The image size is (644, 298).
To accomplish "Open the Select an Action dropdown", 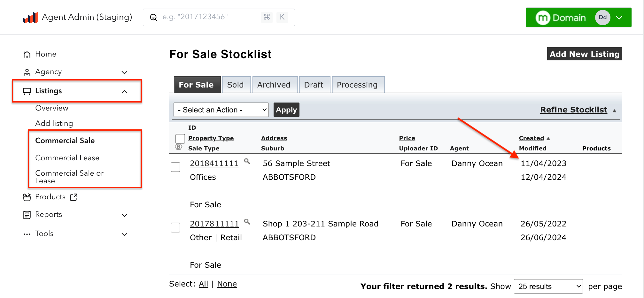I will pos(221,110).
